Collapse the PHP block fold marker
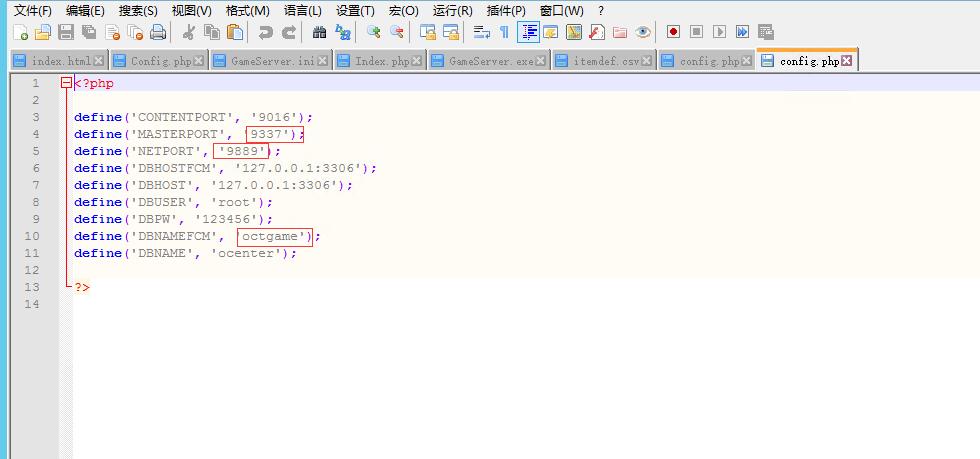Viewport: 980px width, 459px height. point(66,84)
